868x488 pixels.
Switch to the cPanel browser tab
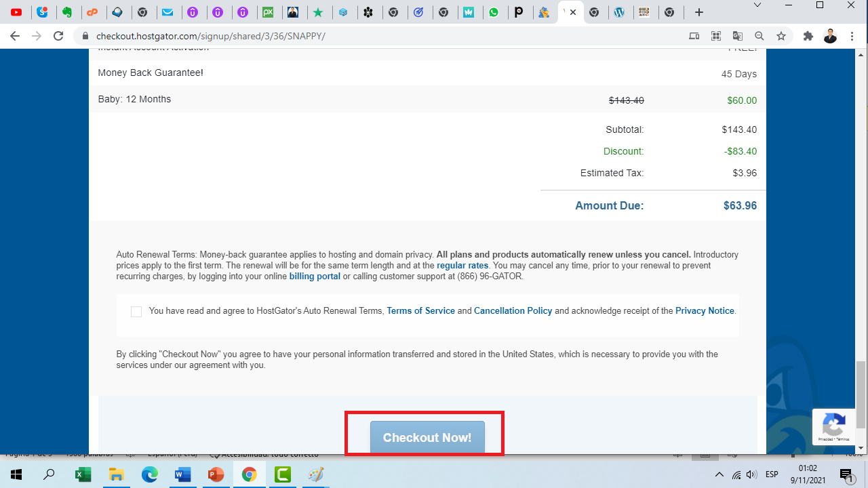(92, 12)
